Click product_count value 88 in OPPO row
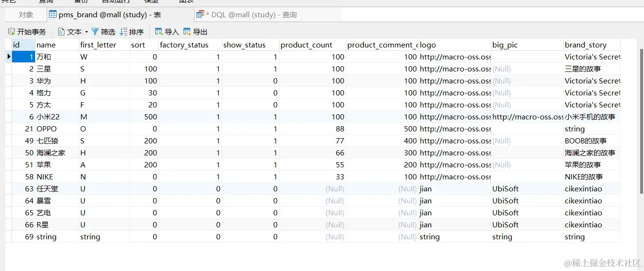Screen dimensions: 644x271 point(313,129)
